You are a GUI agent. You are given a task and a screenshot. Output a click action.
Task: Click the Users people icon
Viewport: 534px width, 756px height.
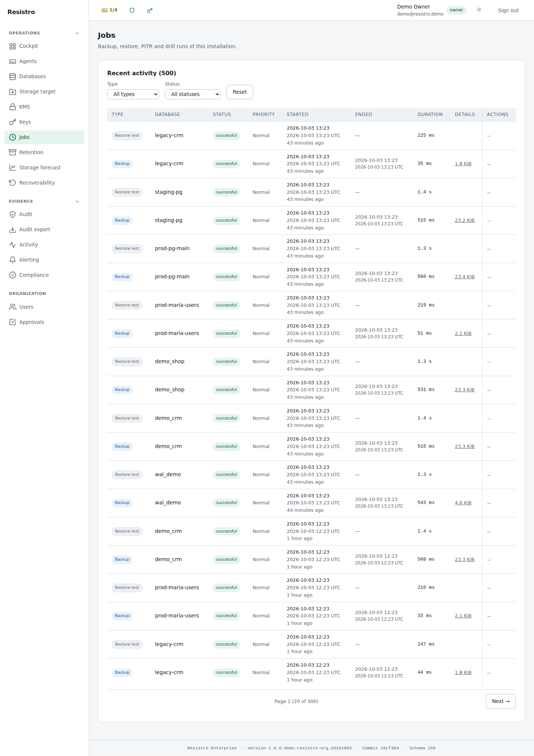(13, 307)
